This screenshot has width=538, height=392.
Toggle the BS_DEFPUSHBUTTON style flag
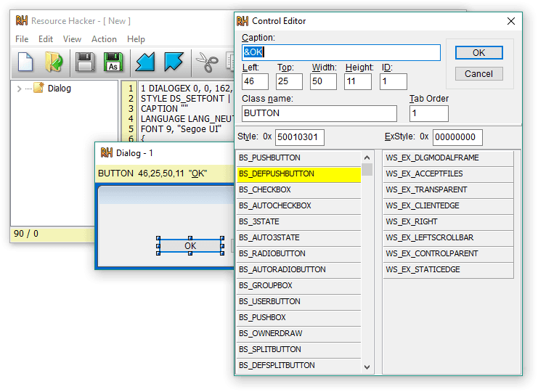coord(298,174)
